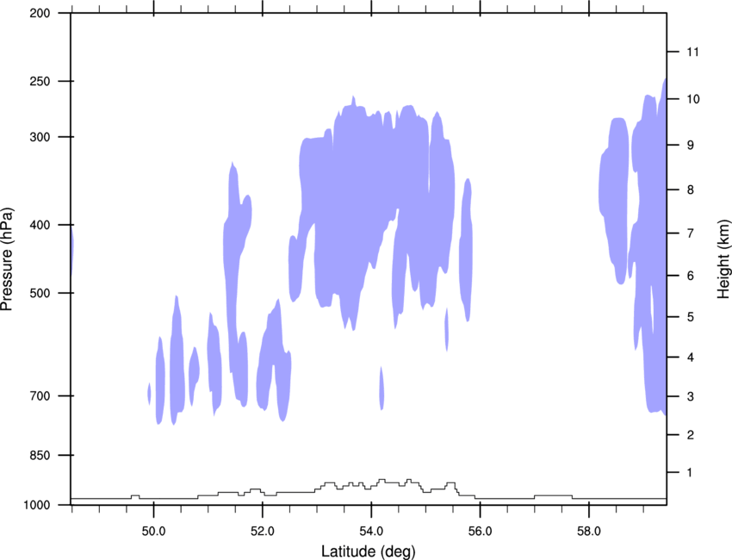Click the 11 km height label
This screenshot has height=560, width=732.
click(x=692, y=52)
